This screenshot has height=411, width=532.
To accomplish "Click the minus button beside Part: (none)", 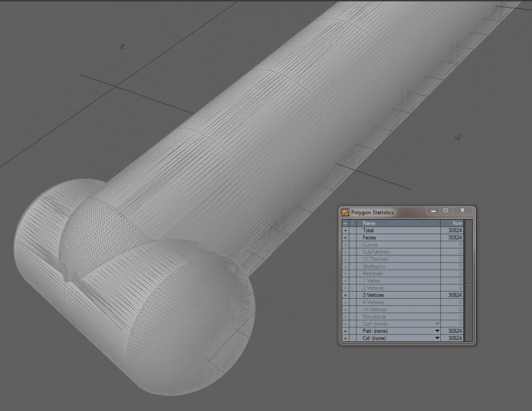I will 353,331.
